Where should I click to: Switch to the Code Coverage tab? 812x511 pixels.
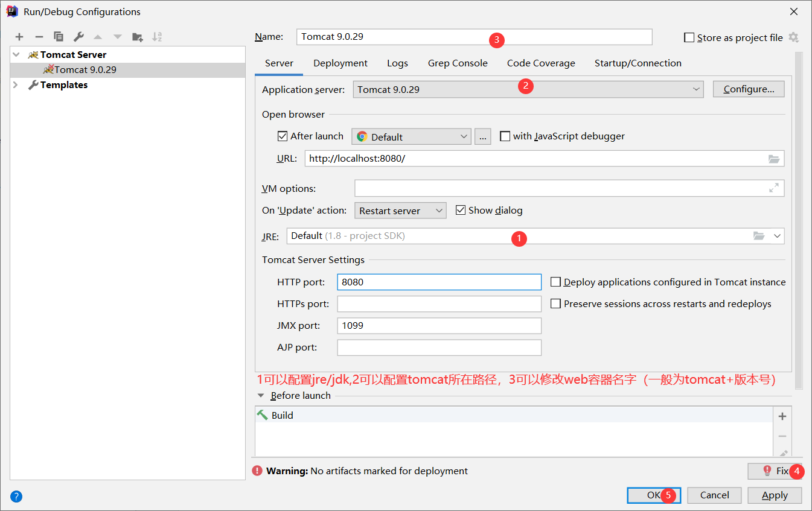pos(541,63)
